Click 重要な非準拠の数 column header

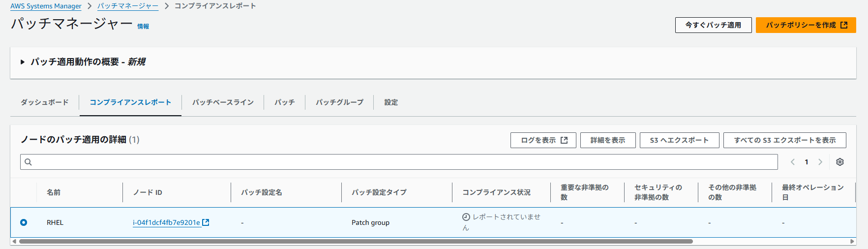click(x=585, y=192)
